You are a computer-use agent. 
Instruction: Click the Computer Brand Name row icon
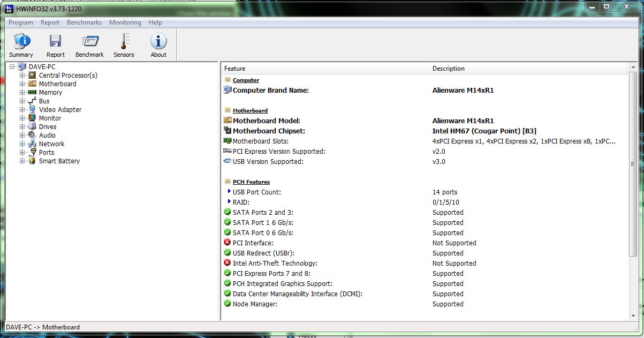228,90
